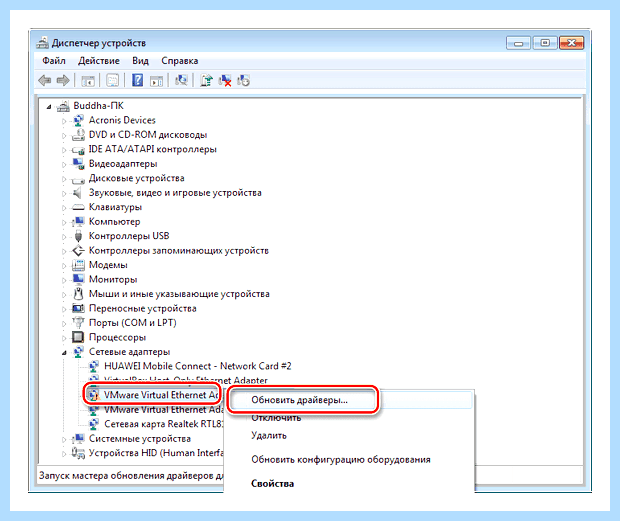Click the DVD и CD-ROM дисководы icon

tap(78, 135)
